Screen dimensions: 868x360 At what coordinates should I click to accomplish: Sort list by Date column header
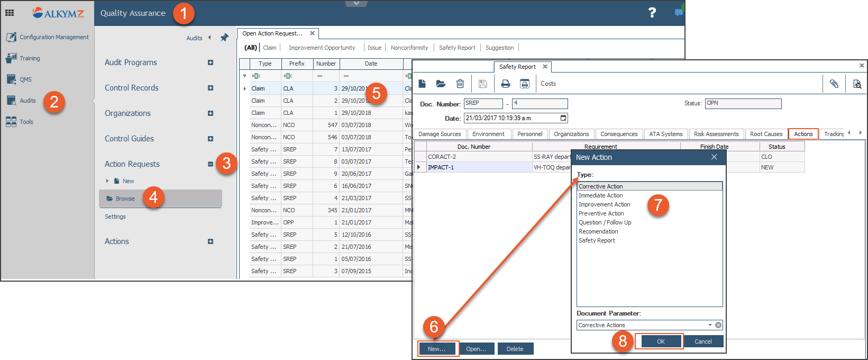coord(371,64)
